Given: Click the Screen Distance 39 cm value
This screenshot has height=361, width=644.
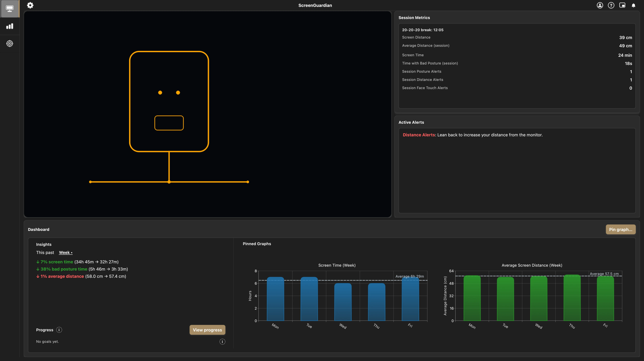Looking at the screenshot, I should 625,37.
